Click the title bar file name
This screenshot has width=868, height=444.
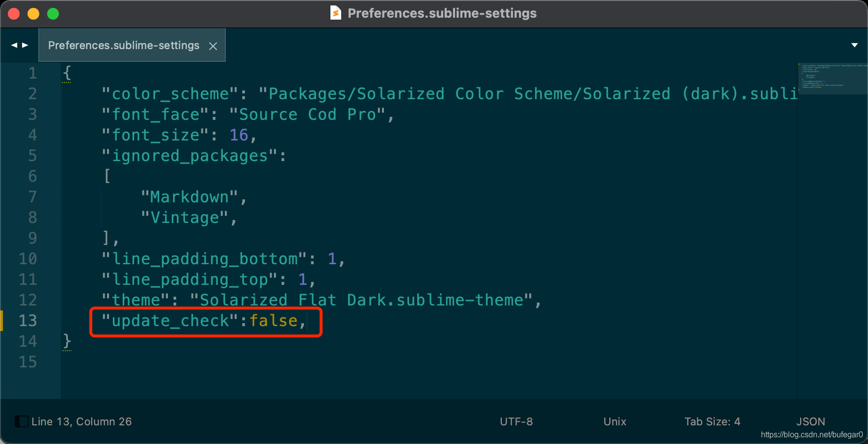(x=442, y=13)
